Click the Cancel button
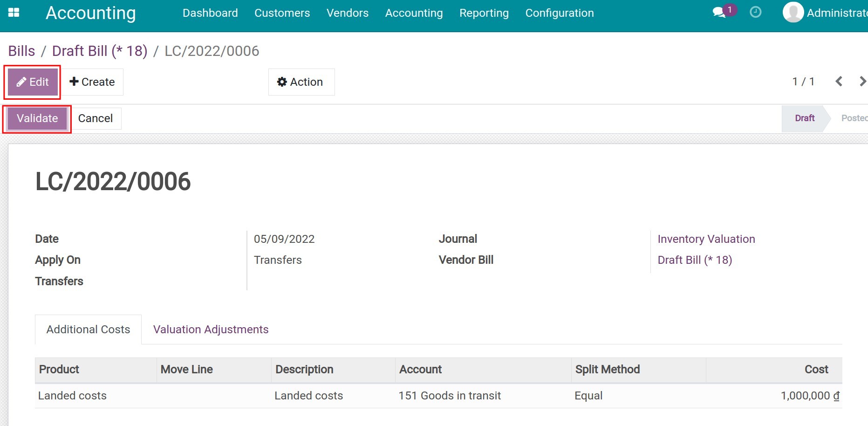This screenshot has width=868, height=426. coord(96,118)
